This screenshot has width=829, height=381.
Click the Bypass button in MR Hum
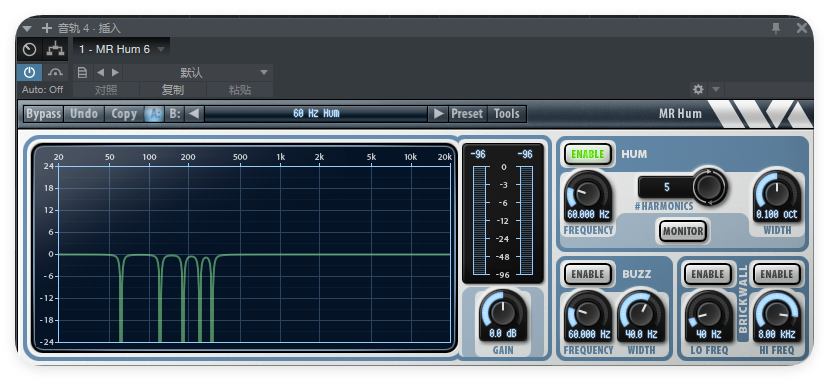(x=43, y=114)
